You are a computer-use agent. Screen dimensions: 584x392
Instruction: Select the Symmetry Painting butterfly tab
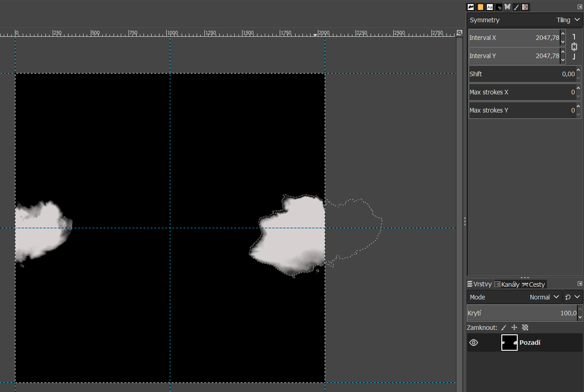pyautogui.click(x=508, y=7)
